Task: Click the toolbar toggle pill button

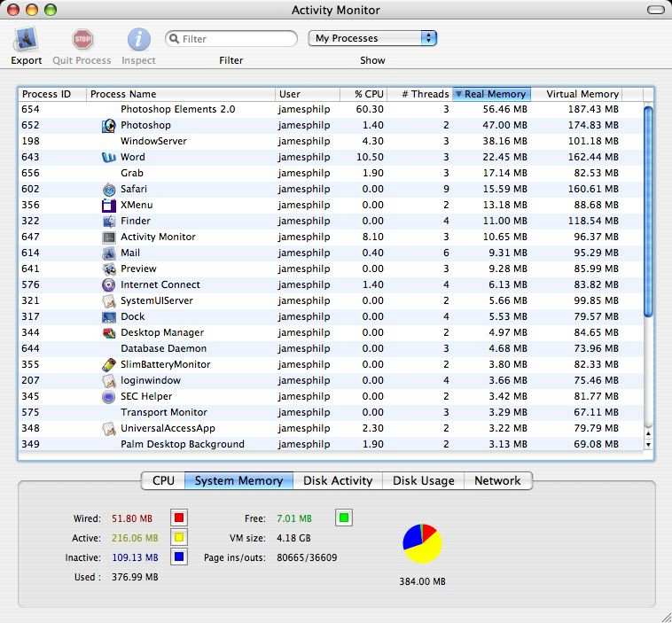Action: click(x=656, y=10)
